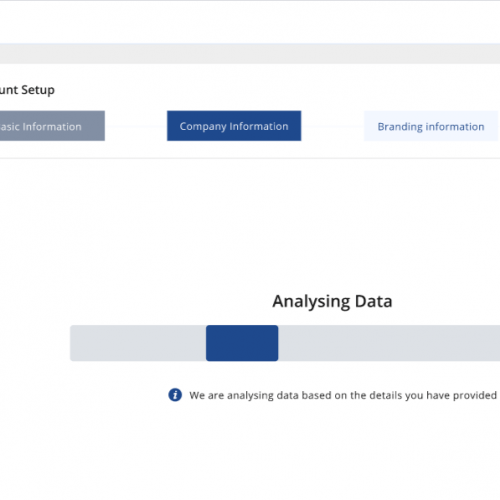
Task: Click the word 'Setup' in the heading
Action: click(38, 90)
